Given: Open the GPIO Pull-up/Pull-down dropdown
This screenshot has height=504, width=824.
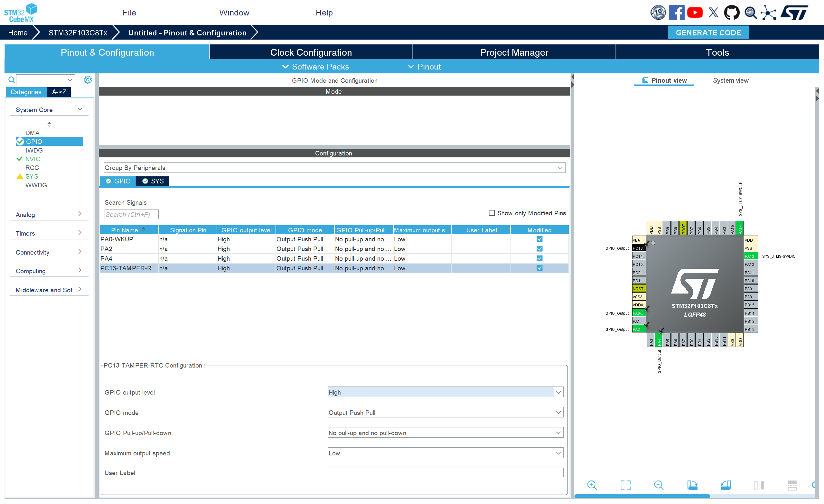Looking at the screenshot, I should pos(445,433).
